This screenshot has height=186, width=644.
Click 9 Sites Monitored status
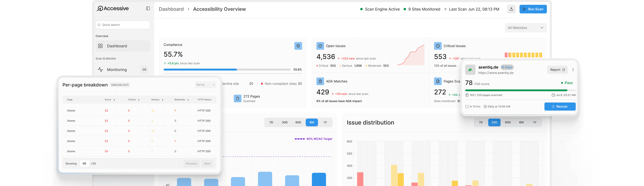tap(422, 9)
